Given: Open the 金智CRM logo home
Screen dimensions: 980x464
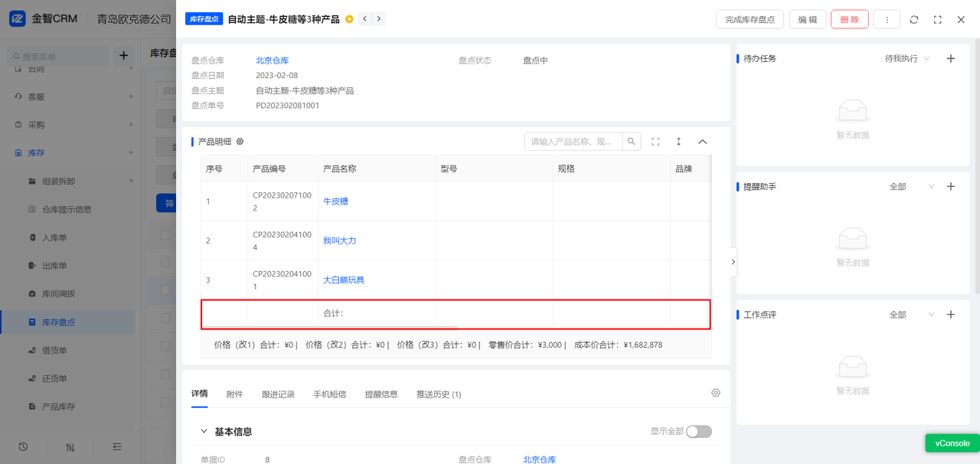Looking at the screenshot, I should tap(43, 19).
